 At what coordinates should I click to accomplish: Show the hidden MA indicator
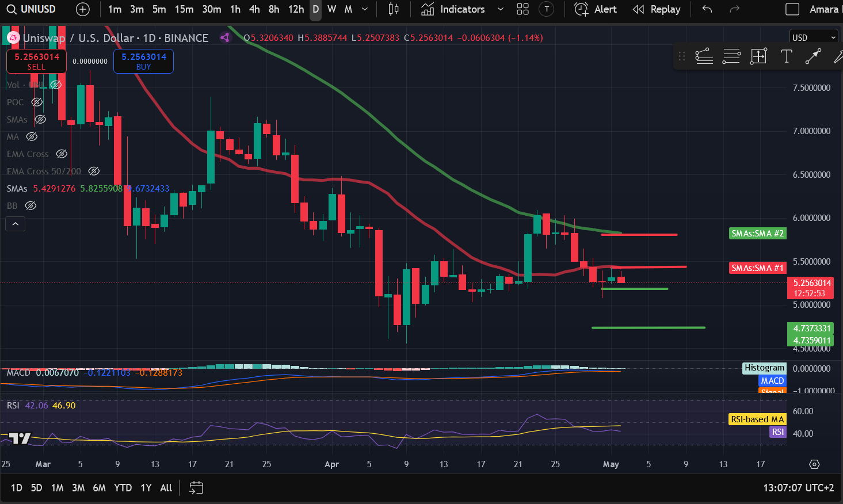pyautogui.click(x=32, y=137)
